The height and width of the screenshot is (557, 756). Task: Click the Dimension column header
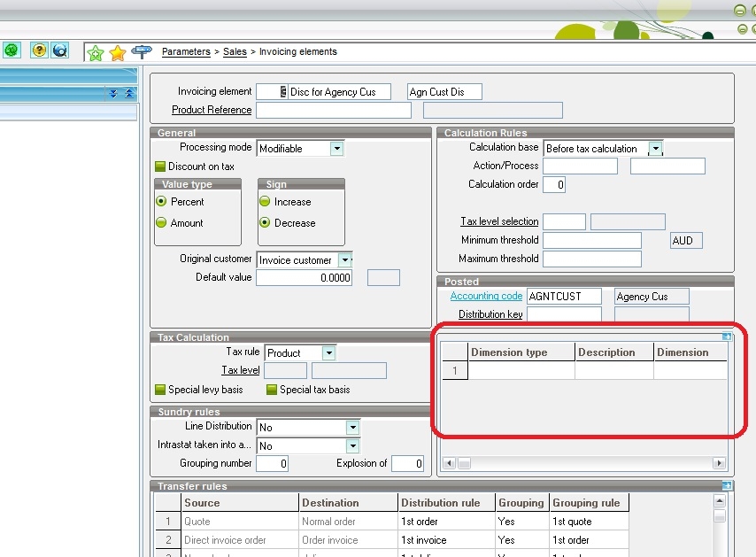click(x=690, y=352)
